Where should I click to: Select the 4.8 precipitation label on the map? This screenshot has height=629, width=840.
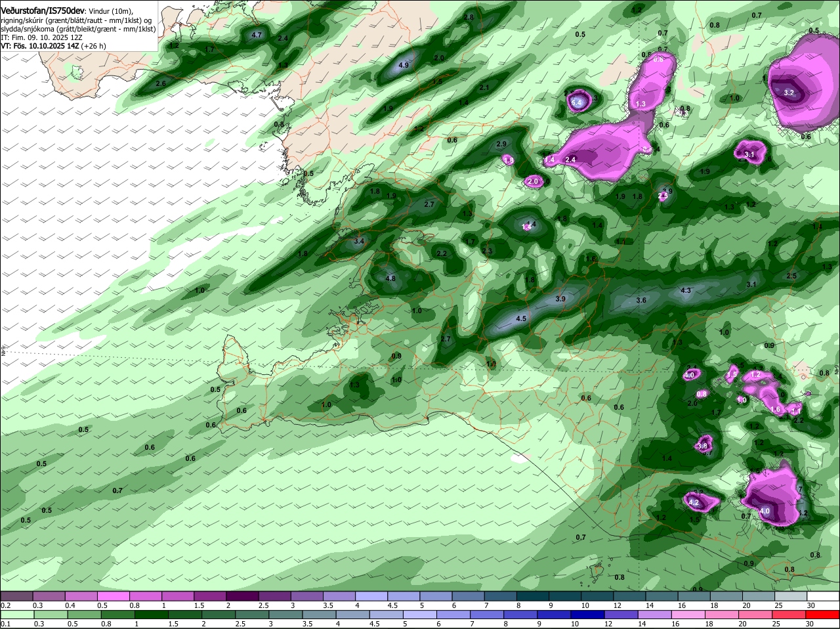coord(390,278)
